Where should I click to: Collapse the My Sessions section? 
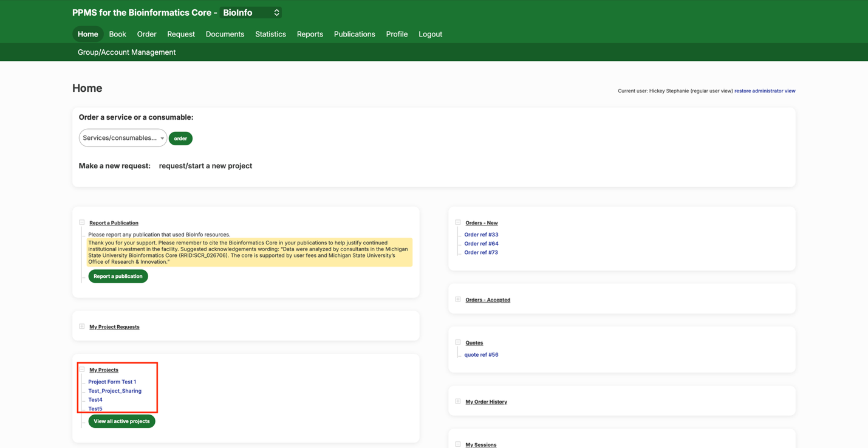click(458, 444)
